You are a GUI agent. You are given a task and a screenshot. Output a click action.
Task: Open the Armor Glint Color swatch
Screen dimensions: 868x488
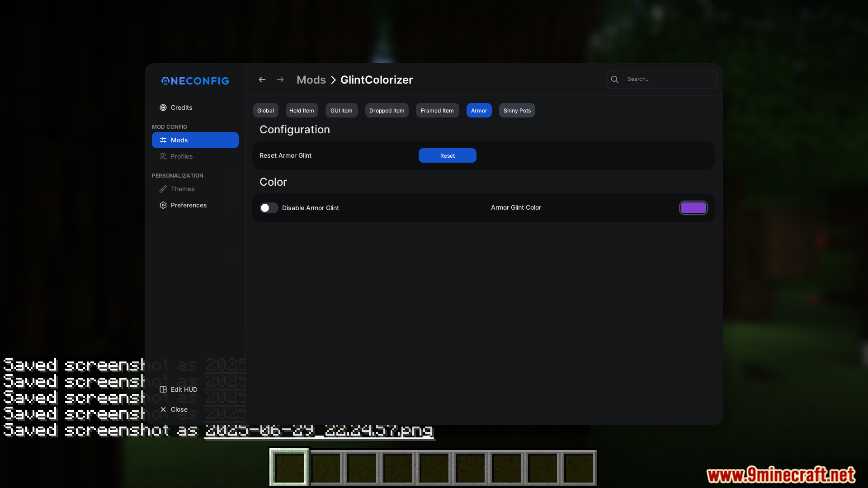click(693, 208)
